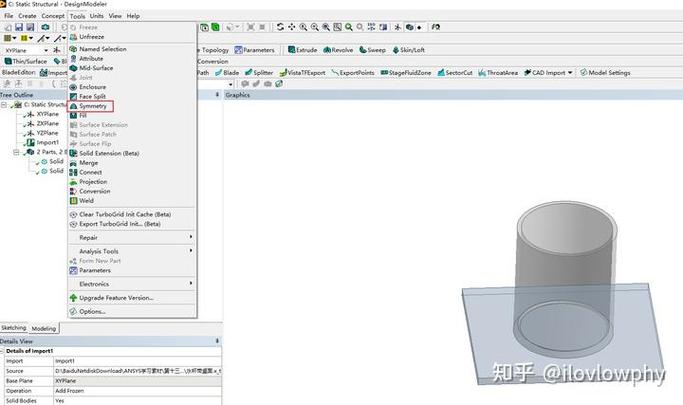683x405 pixels.
Task: Collapse the C: Static Structural tree node
Action: (x=4, y=105)
